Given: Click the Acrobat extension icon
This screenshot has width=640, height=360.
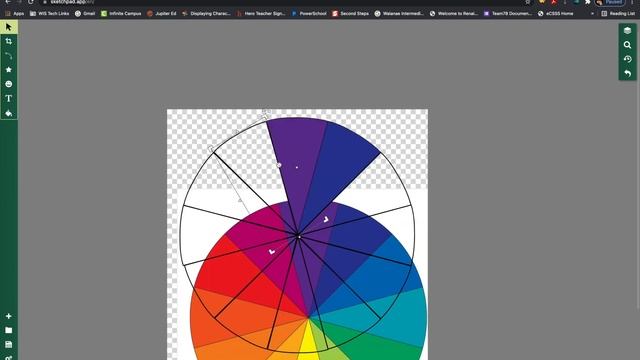Looking at the screenshot, I should pos(554,2).
